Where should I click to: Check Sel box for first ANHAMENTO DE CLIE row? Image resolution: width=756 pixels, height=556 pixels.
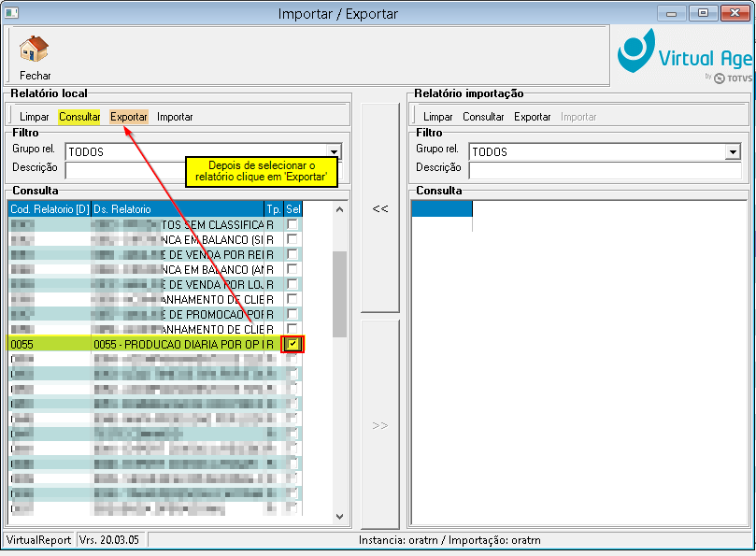tap(292, 299)
